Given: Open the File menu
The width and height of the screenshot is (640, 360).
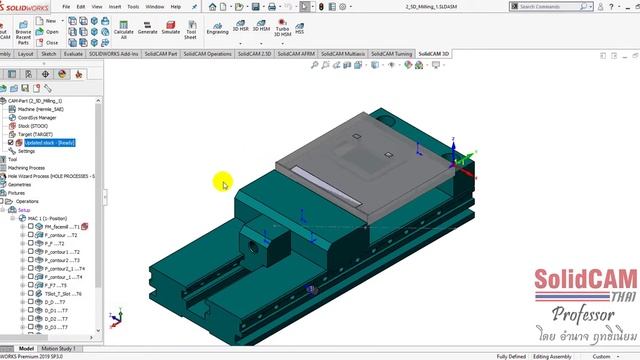Looking at the screenshot, I should pos(66,7).
